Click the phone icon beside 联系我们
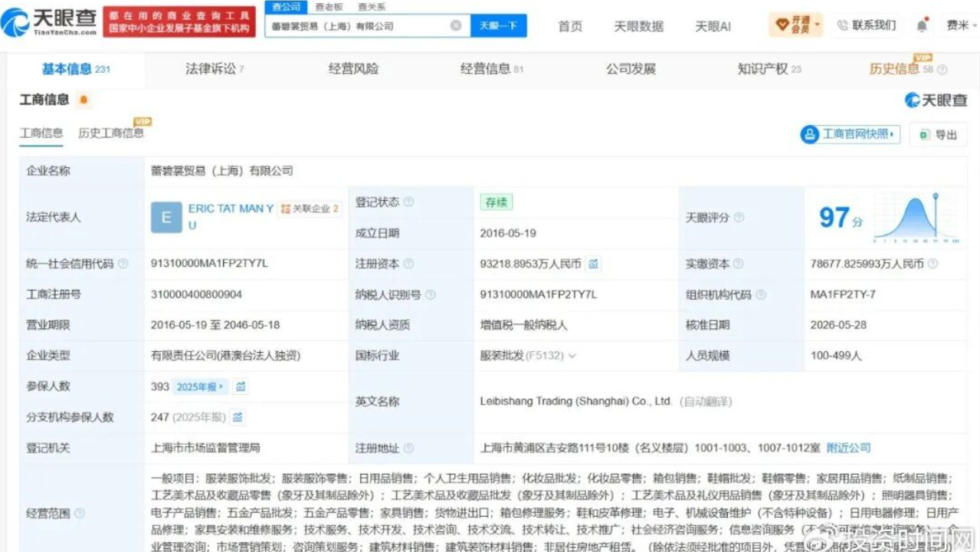The height and width of the screenshot is (552, 980). [842, 25]
